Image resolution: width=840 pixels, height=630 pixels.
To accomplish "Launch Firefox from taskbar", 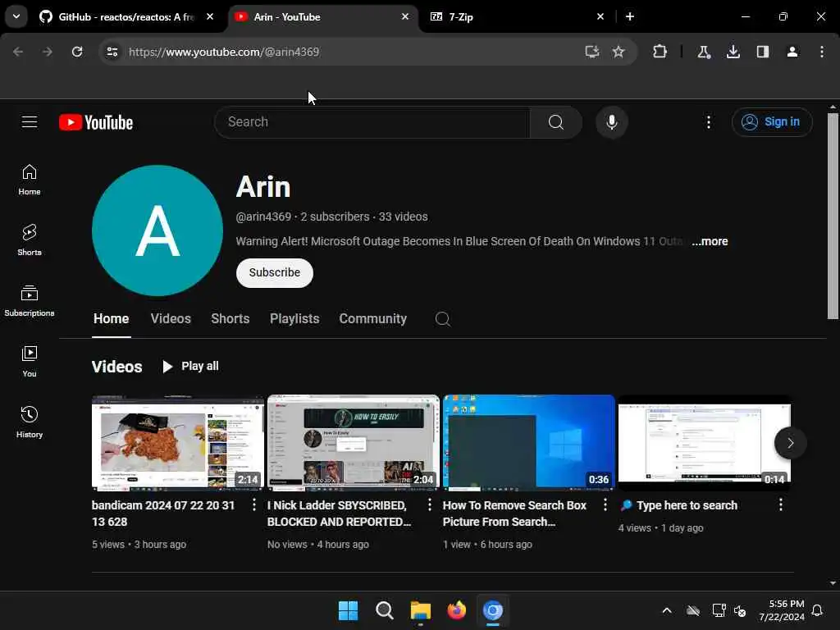I will [456, 610].
